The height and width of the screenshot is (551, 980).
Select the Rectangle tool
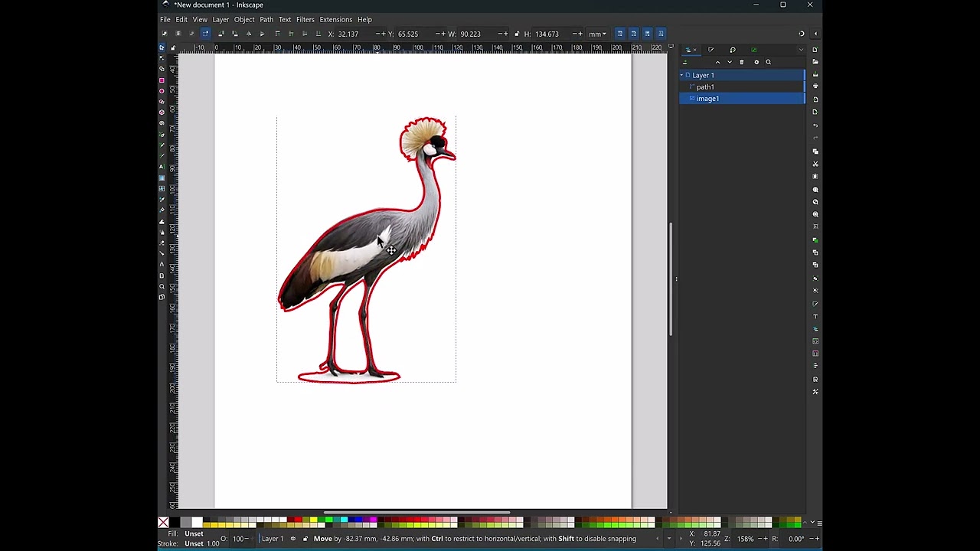[x=162, y=80]
